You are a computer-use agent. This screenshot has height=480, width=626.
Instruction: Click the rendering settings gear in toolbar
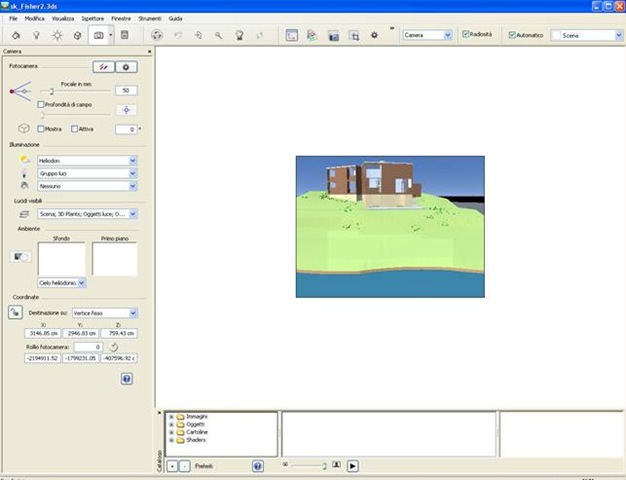point(374,35)
